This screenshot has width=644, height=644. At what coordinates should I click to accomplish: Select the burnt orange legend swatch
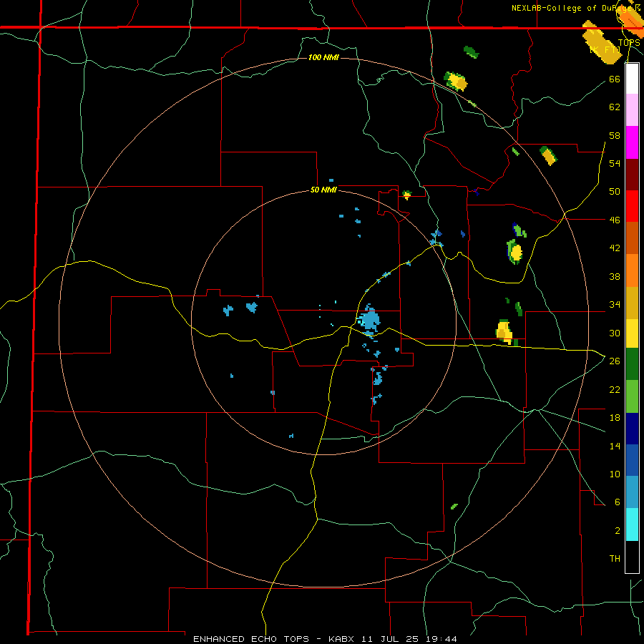(632, 238)
